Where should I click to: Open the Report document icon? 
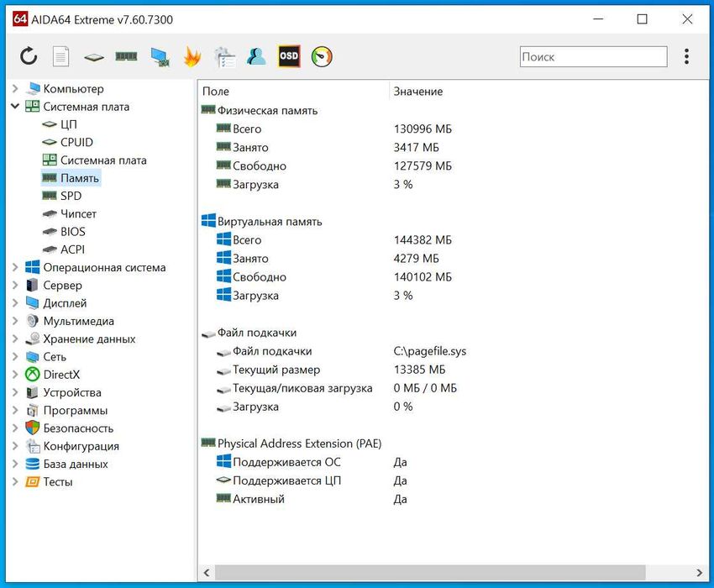pos(60,57)
